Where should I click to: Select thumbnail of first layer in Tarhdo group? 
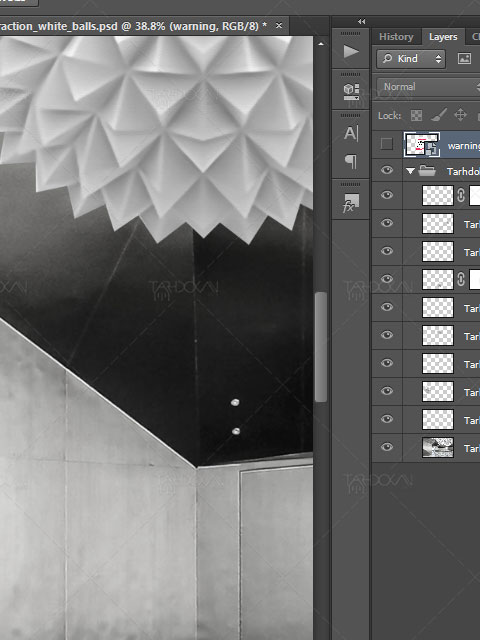click(x=438, y=196)
